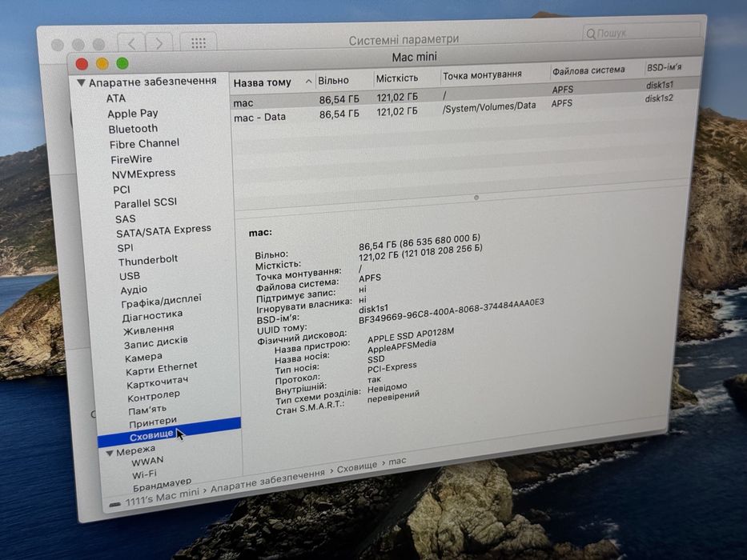Select SAS in the sidebar
The height and width of the screenshot is (560, 747).
[125, 219]
